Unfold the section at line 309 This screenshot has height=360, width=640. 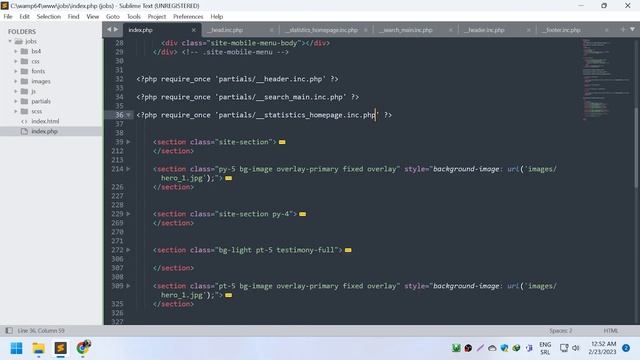pyautogui.click(x=128, y=286)
